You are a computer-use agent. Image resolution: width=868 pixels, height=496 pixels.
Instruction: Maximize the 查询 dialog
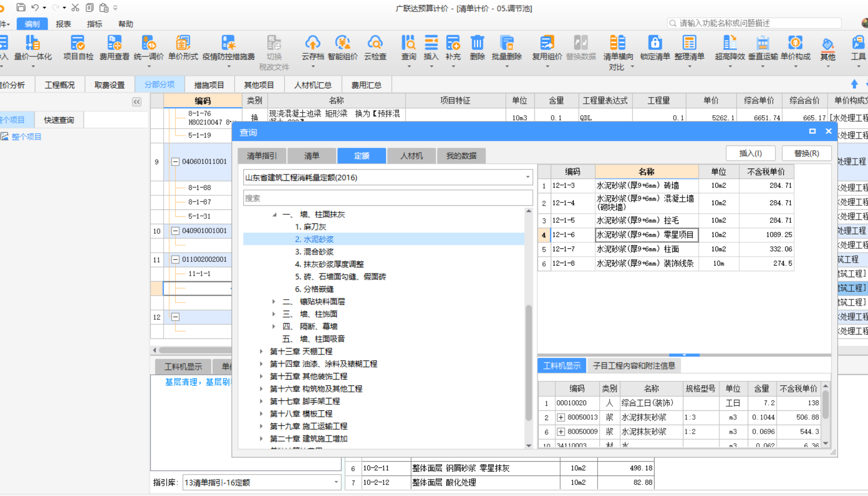click(x=812, y=131)
